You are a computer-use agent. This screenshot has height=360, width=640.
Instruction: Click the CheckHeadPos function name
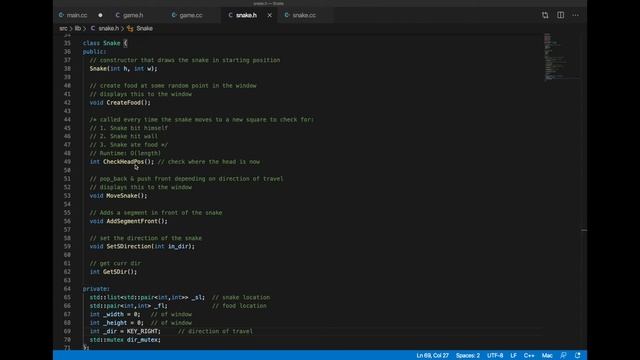click(123, 162)
